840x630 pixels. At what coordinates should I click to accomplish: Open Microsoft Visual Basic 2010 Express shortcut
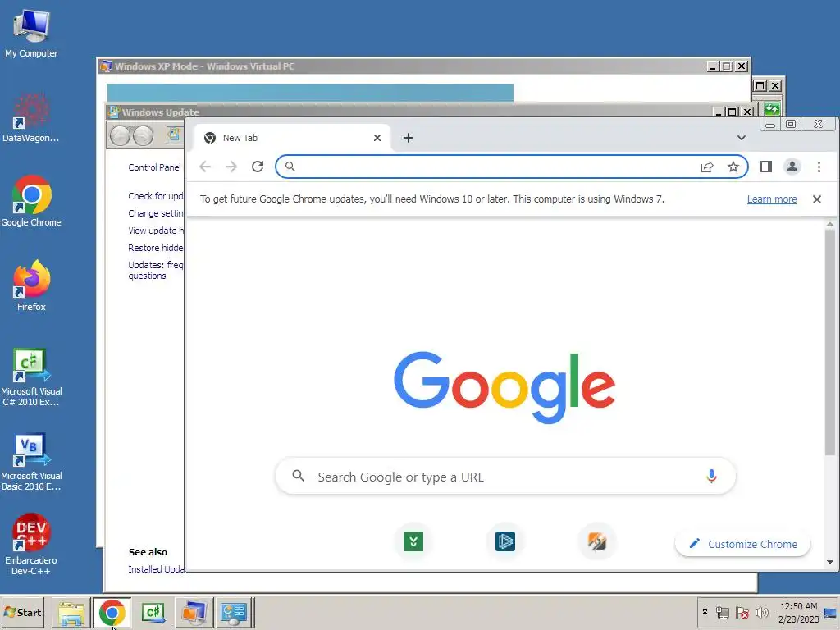pyautogui.click(x=31, y=462)
